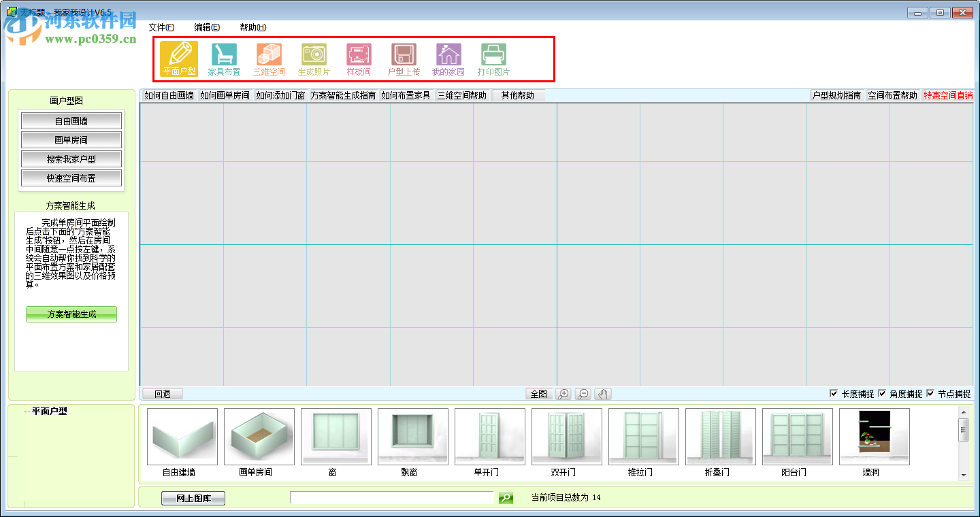
Task: Switch to 三维空间 3D view icon
Action: [269, 59]
